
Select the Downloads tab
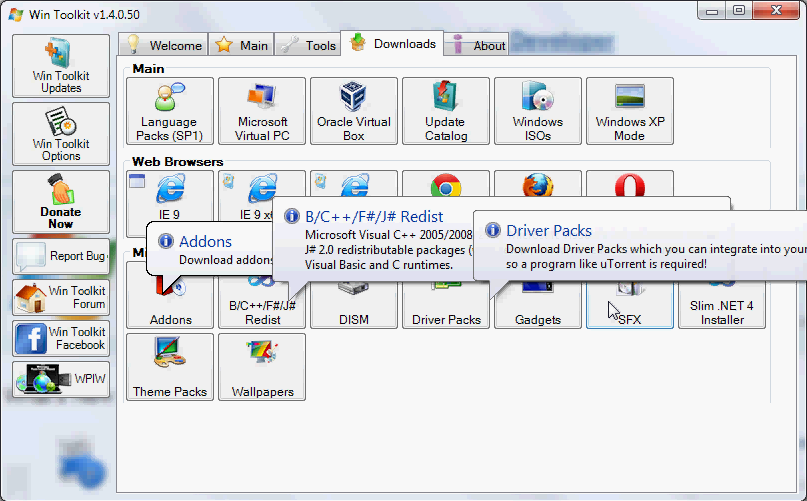point(392,43)
